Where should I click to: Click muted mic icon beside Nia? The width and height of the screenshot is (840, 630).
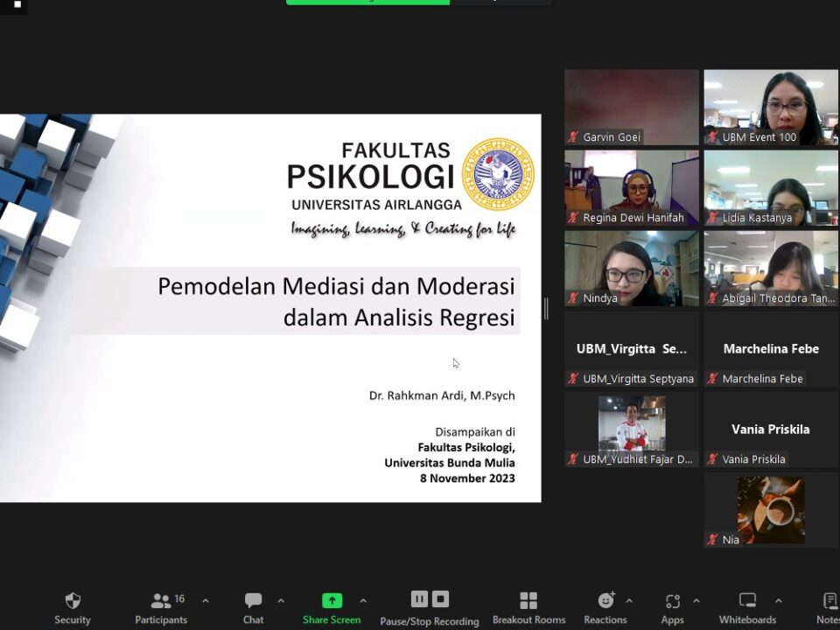tap(712, 540)
